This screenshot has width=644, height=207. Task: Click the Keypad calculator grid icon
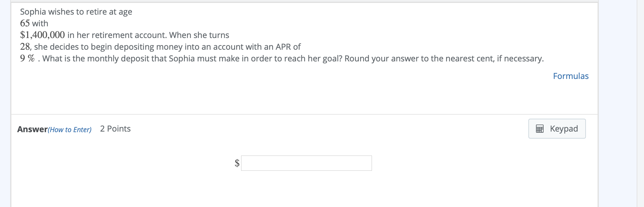[x=539, y=129]
